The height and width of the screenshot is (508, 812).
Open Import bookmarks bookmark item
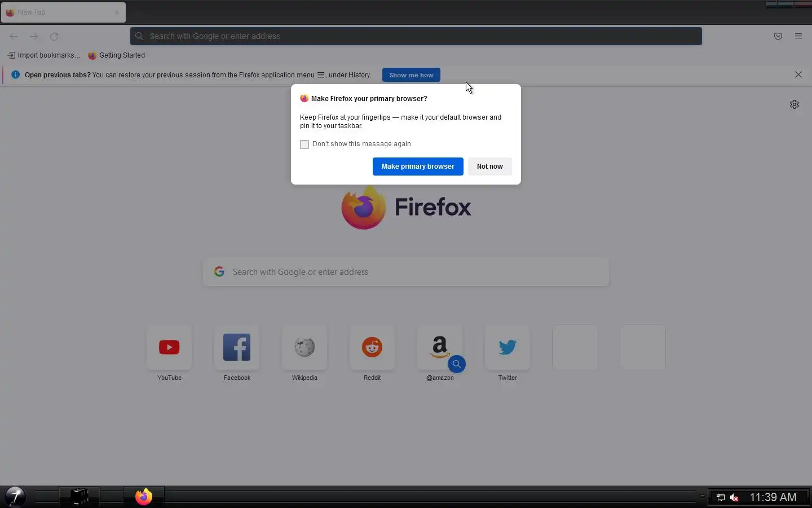(44, 55)
